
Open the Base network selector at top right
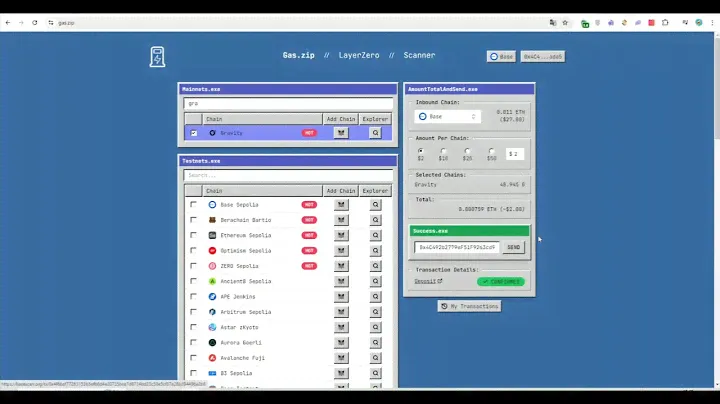click(x=501, y=57)
